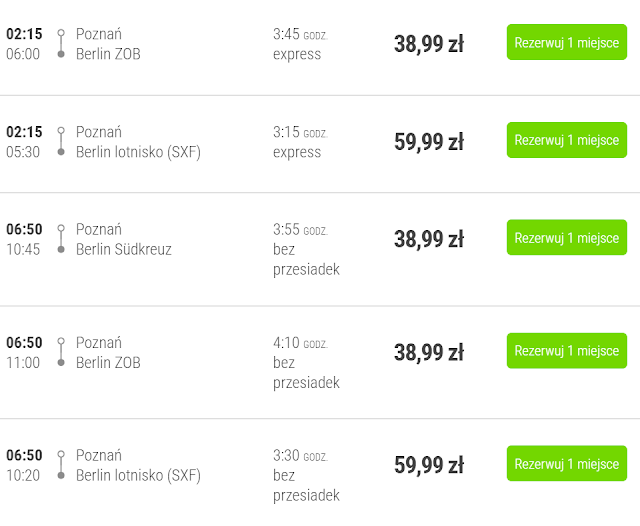Viewport: 640px width, 526px height.
Task: Click Rezerwuj 1 miejsce for the 05:30 arrival
Action: (x=566, y=141)
